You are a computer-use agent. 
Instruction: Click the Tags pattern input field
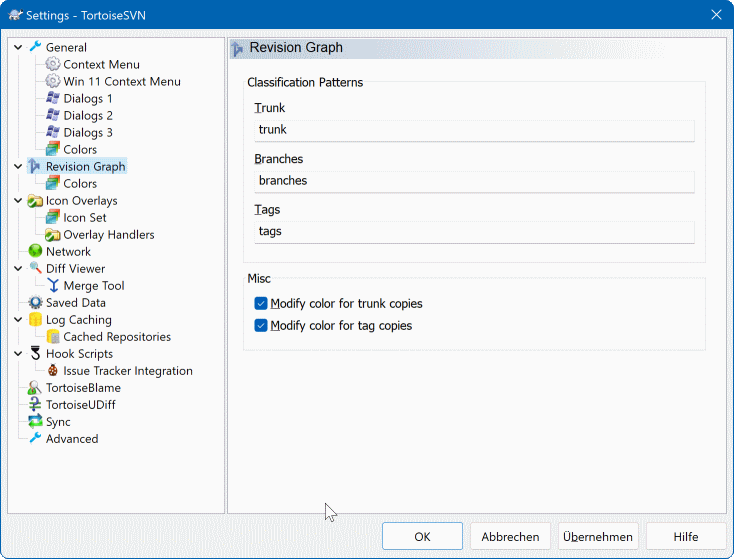pos(474,232)
